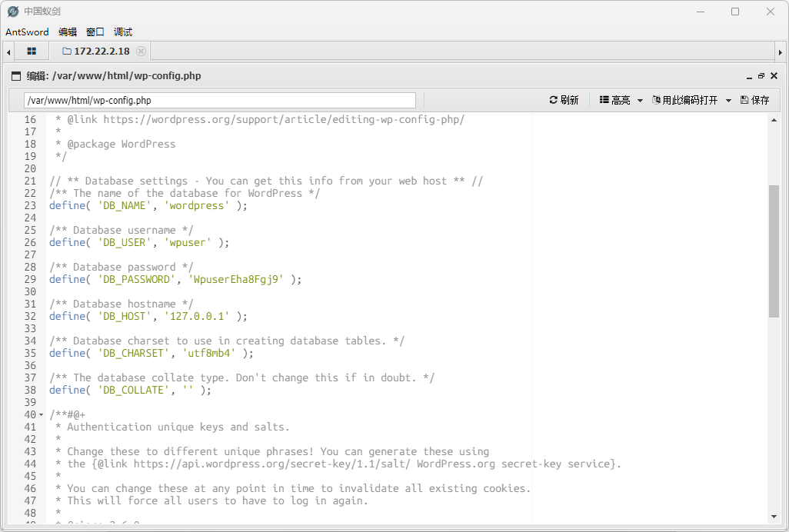Open the AntSword menu
Screen dimensions: 789x532
click(27, 32)
